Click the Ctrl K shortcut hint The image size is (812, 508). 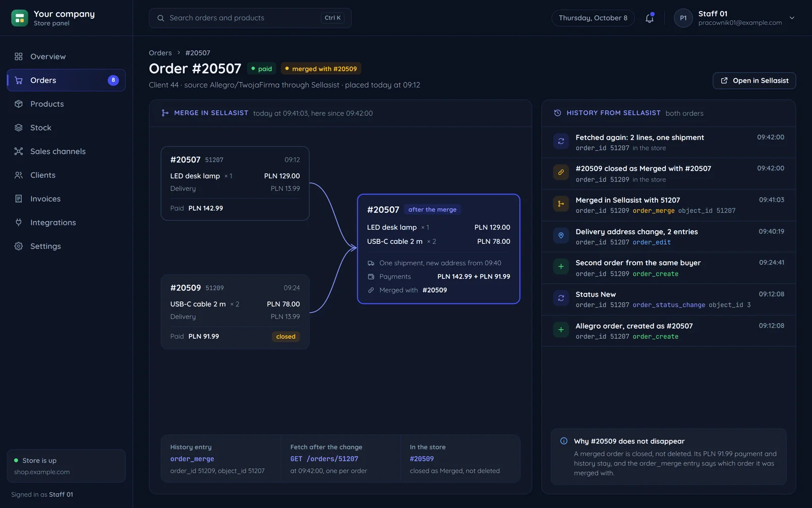pos(333,18)
